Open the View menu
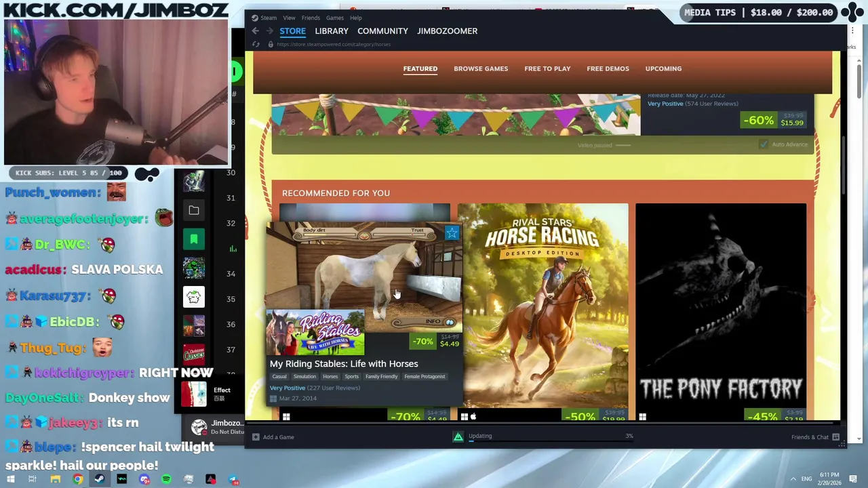Screen dimensions: 868x488 tap(289, 18)
